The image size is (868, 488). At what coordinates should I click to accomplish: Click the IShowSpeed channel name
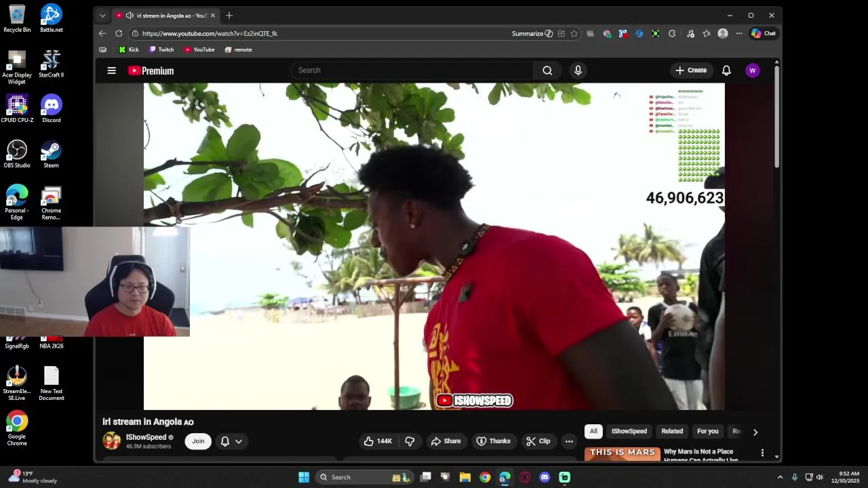[x=146, y=437]
